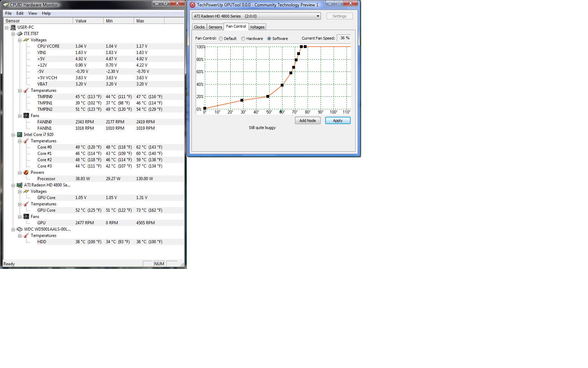Screen dimensions: 588x368
Task: Collapse the ITE IT87 Voltages group
Action: 20,40
